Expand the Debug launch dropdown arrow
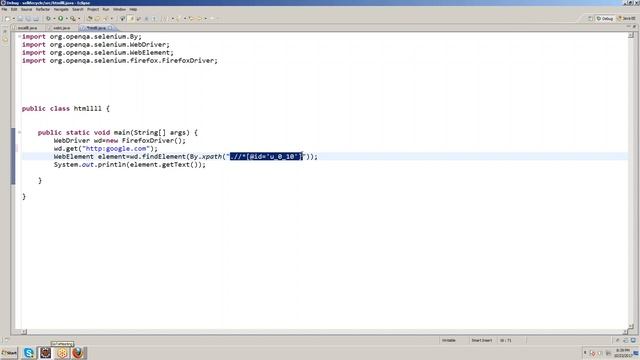The image size is (640, 360). pyautogui.click(x=54, y=18)
